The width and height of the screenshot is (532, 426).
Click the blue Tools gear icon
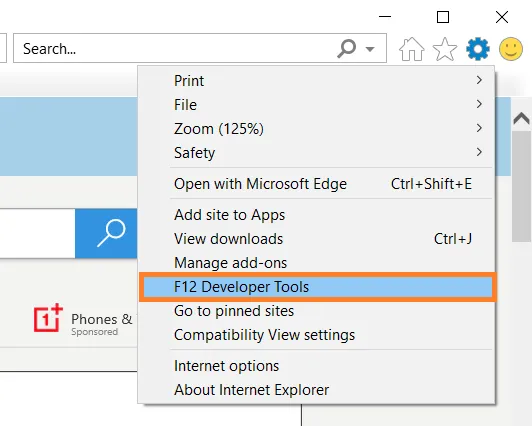coord(478,49)
